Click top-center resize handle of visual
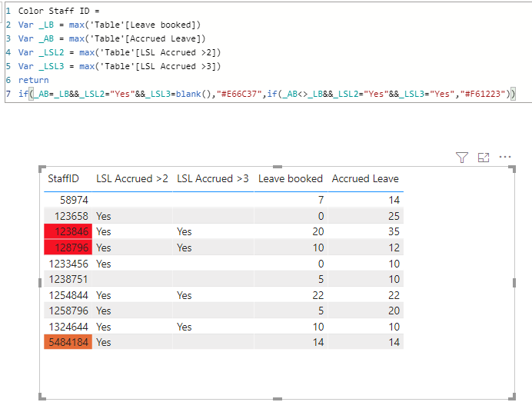Viewport: 532px width, 412px height. click(x=278, y=167)
